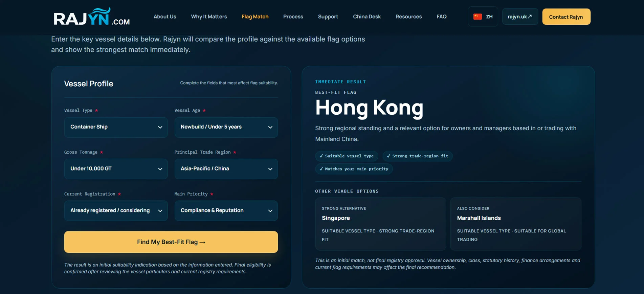Open the Gross Tonnage dropdown

click(116, 169)
